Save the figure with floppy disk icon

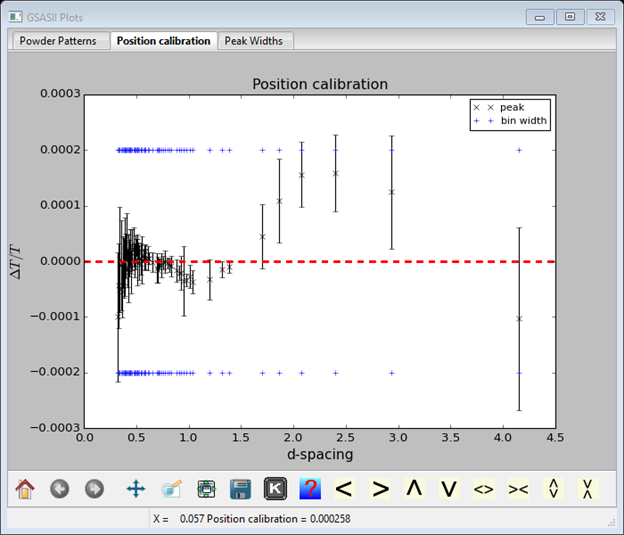(x=240, y=489)
